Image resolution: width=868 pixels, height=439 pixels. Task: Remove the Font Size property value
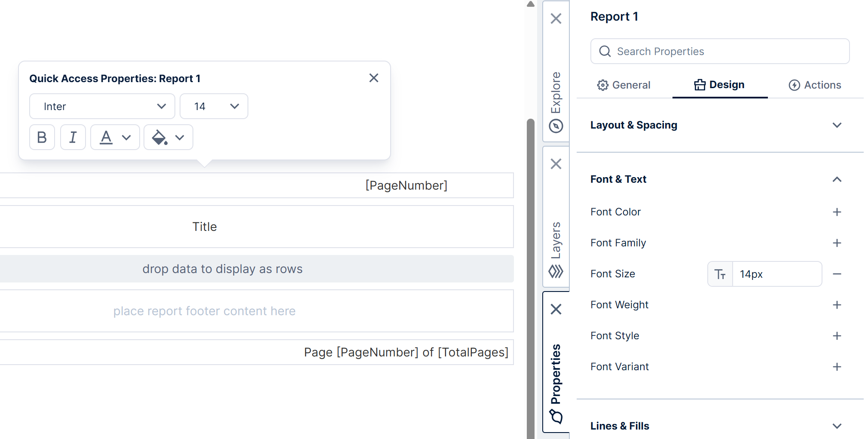pos(837,274)
